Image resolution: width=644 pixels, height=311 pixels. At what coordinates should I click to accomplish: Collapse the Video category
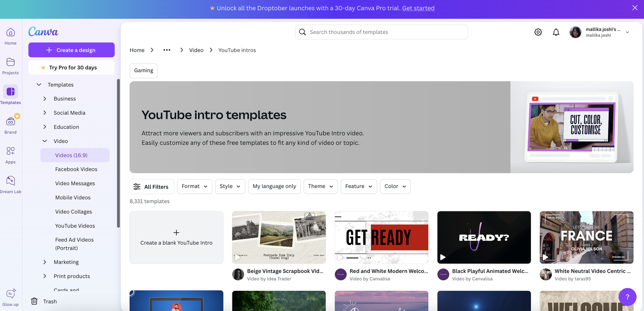point(45,141)
